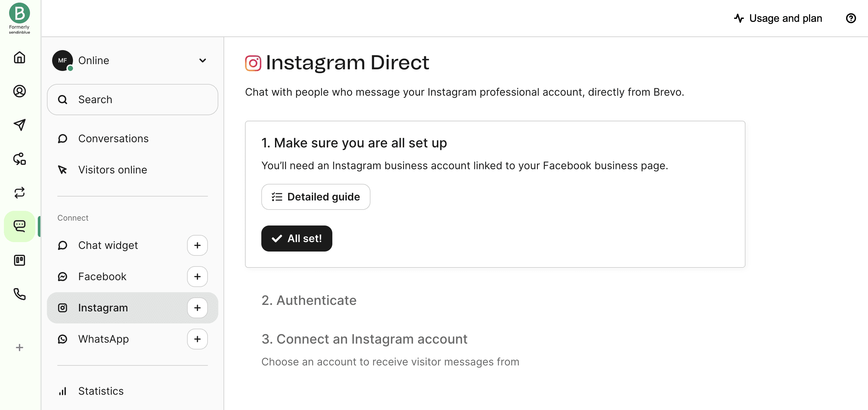Open the Deals board icon
Screen dimensions: 868x410
click(20, 260)
